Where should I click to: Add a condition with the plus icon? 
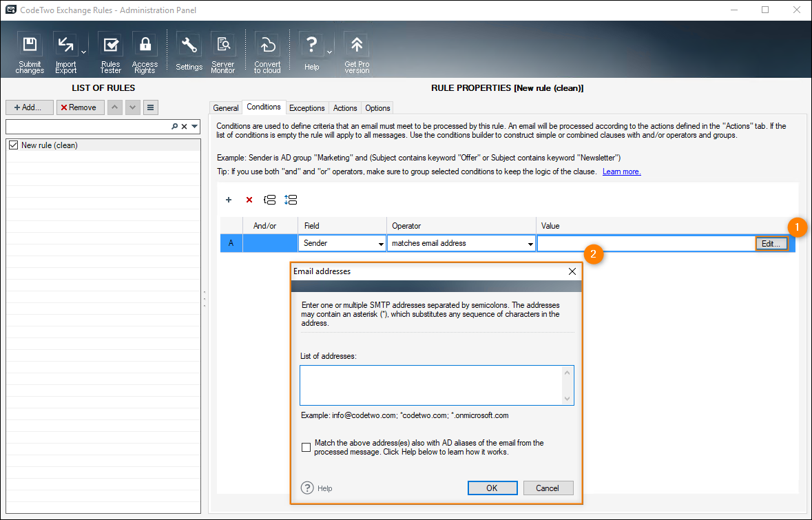tap(229, 200)
